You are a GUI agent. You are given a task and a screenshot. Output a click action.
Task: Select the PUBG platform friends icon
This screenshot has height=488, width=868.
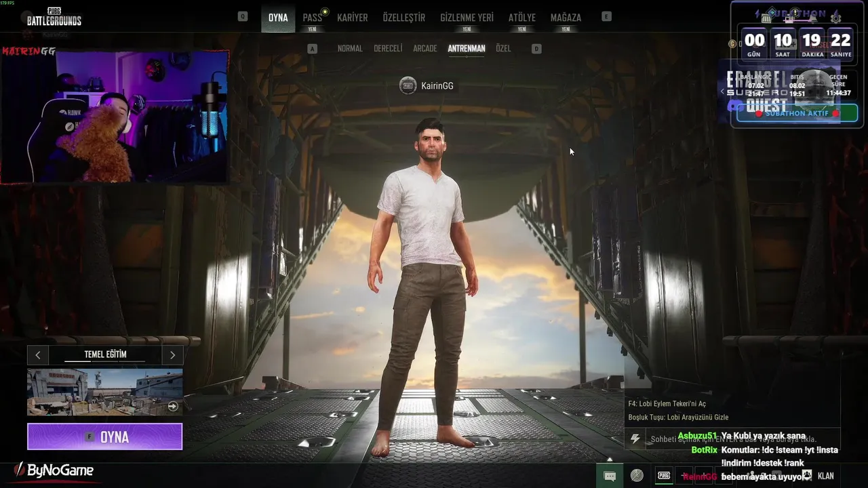[x=664, y=476]
